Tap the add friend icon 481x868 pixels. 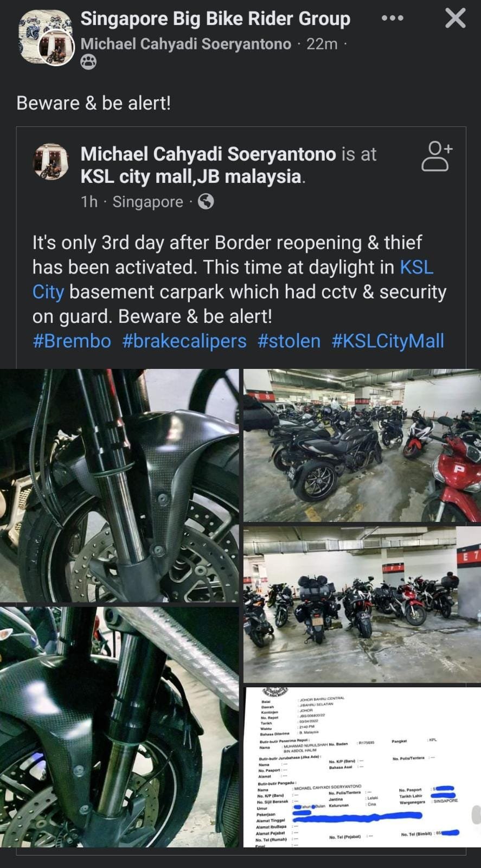click(437, 156)
